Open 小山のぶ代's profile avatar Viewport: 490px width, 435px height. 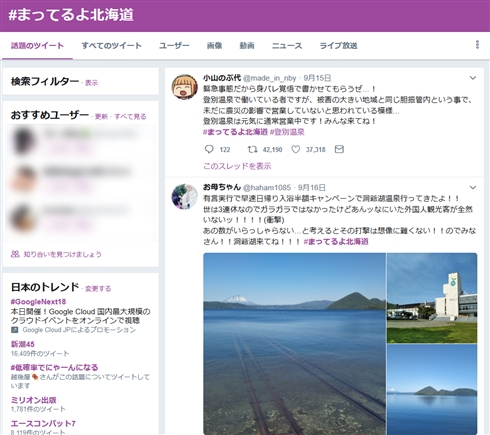tap(184, 87)
